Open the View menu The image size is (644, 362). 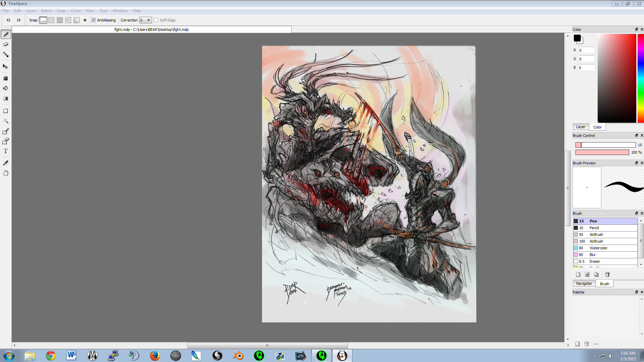[90, 11]
